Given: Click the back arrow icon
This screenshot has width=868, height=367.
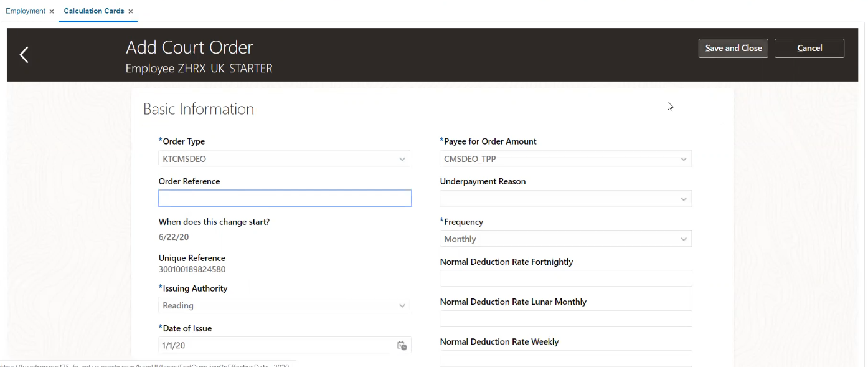Looking at the screenshot, I should 24,55.
